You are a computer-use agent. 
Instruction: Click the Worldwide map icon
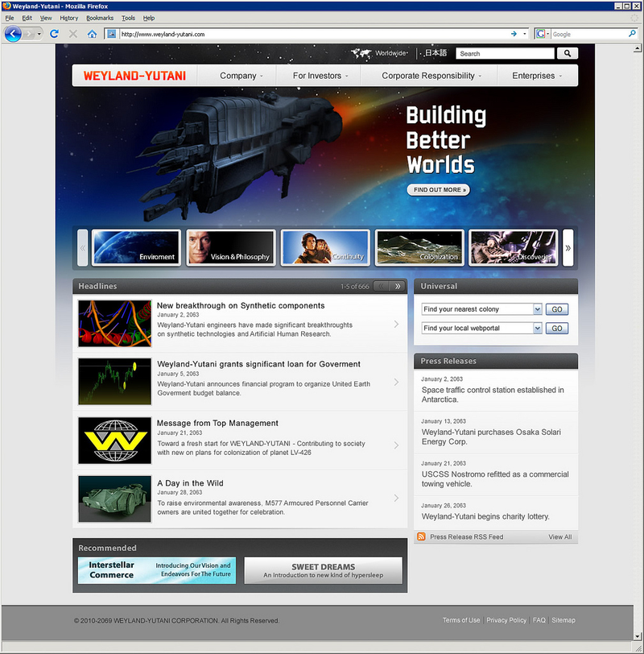pos(361,53)
